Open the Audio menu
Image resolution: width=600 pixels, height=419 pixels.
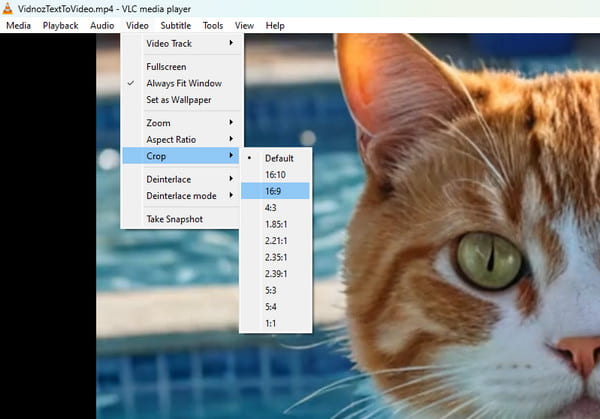102,25
